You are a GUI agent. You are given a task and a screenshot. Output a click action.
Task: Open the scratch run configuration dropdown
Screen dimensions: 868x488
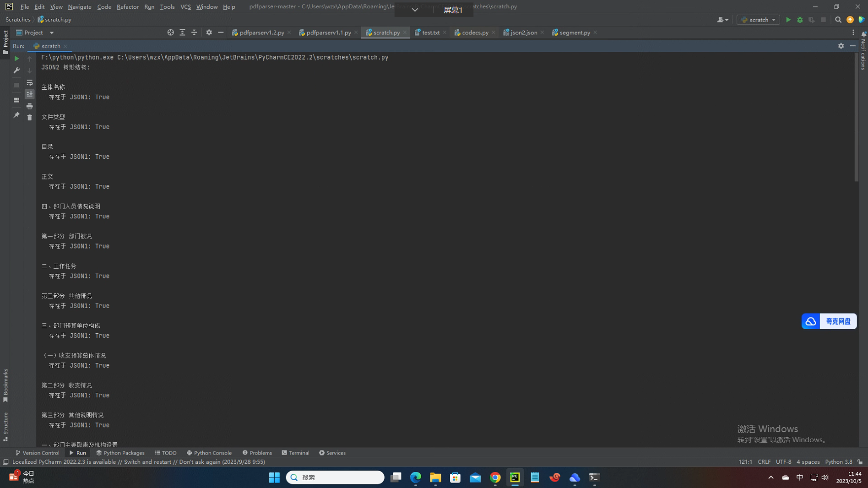[759, 20]
